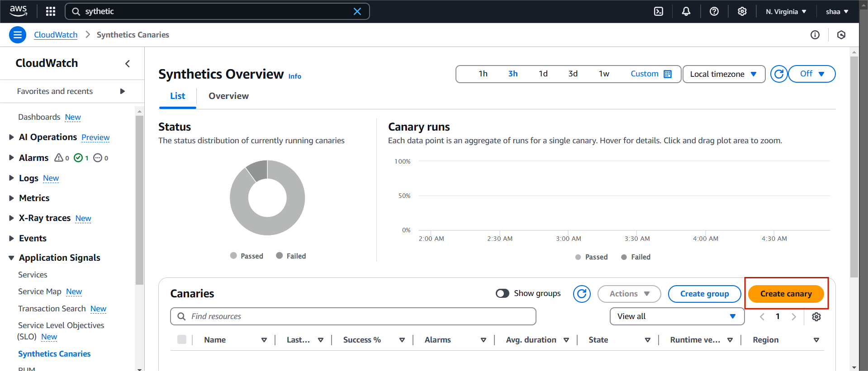Open the hexagon icon in the breadcrumb bar
Viewport: 868px width, 371px height.
tap(841, 35)
